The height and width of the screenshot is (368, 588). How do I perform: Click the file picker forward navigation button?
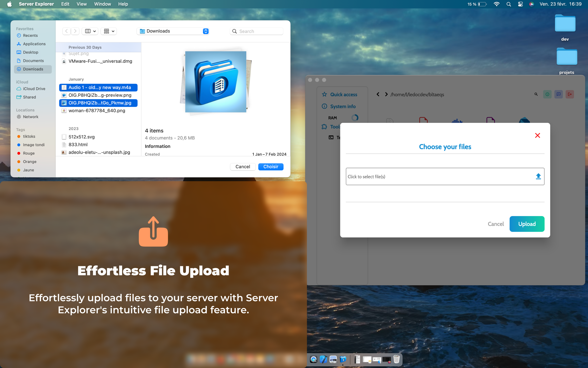[75, 31]
